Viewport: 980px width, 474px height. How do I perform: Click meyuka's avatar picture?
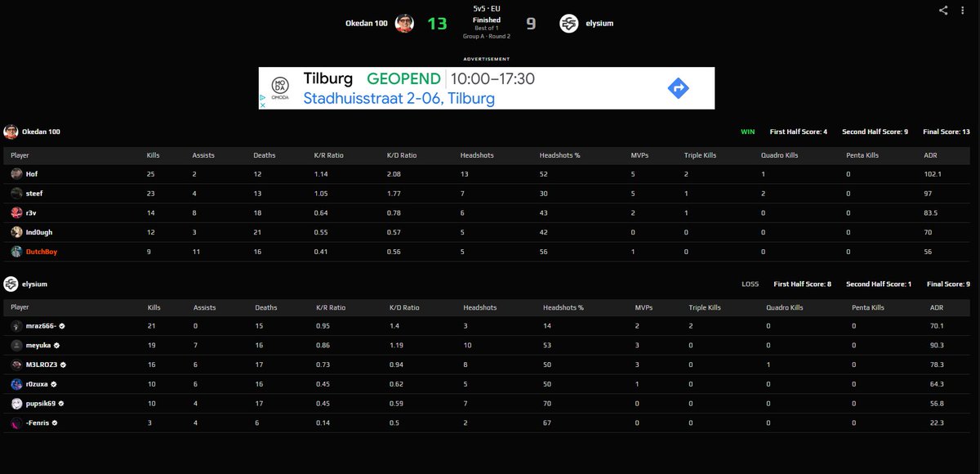(x=17, y=345)
